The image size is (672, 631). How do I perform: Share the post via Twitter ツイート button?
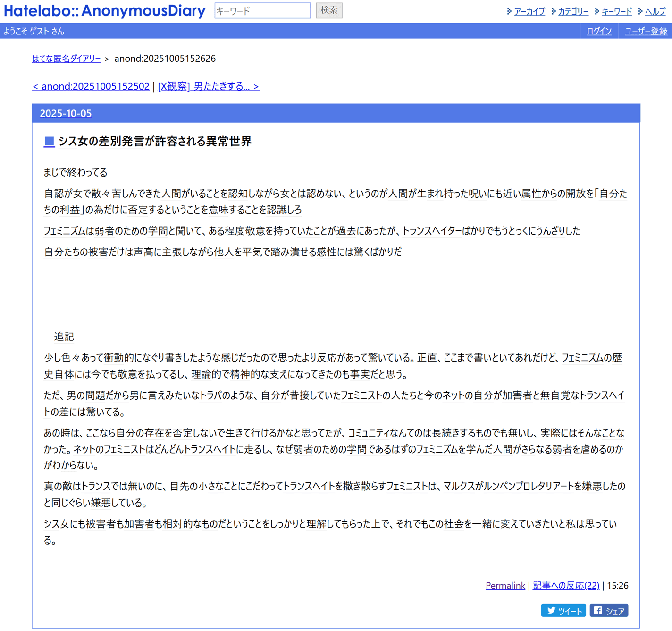point(563,611)
